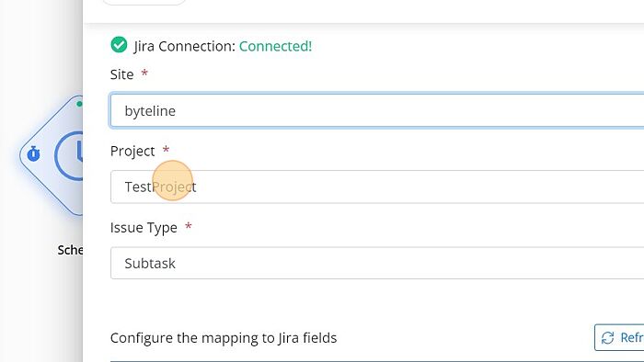Viewport: 644px width, 362px height.
Task: Click the Refresh button text
Action: tap(632, 337)
